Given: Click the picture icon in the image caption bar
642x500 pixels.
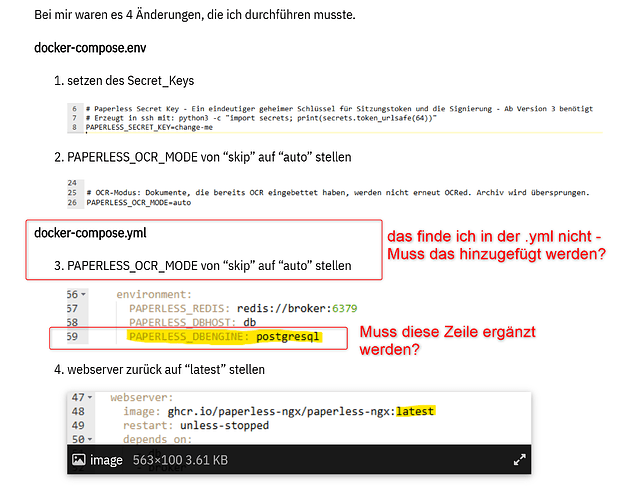Looking at the screenshot, I should click(x=79, y=459).
